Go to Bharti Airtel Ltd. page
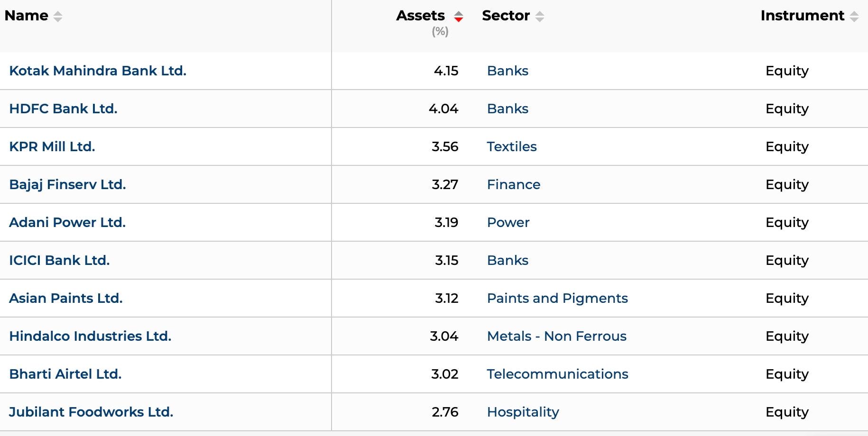Screen dimensions: 868x436 point(65,374)
